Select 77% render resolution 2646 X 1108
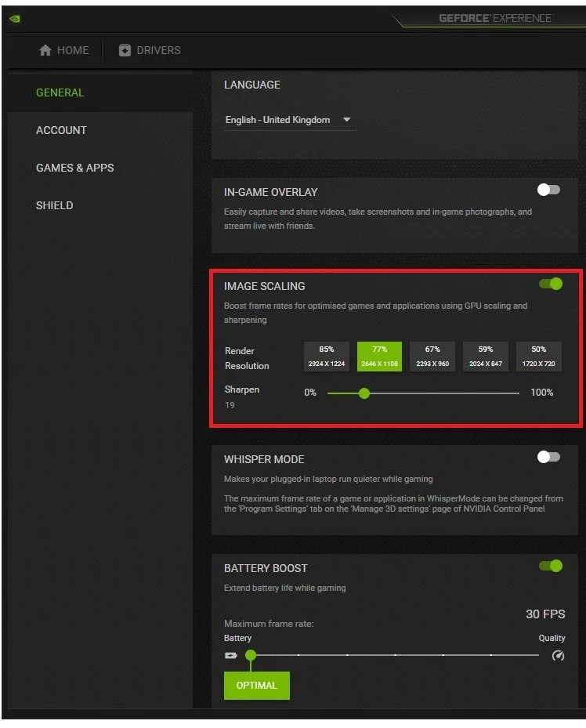The width and height of the screenshot is (586, 728). pos(379,356)
